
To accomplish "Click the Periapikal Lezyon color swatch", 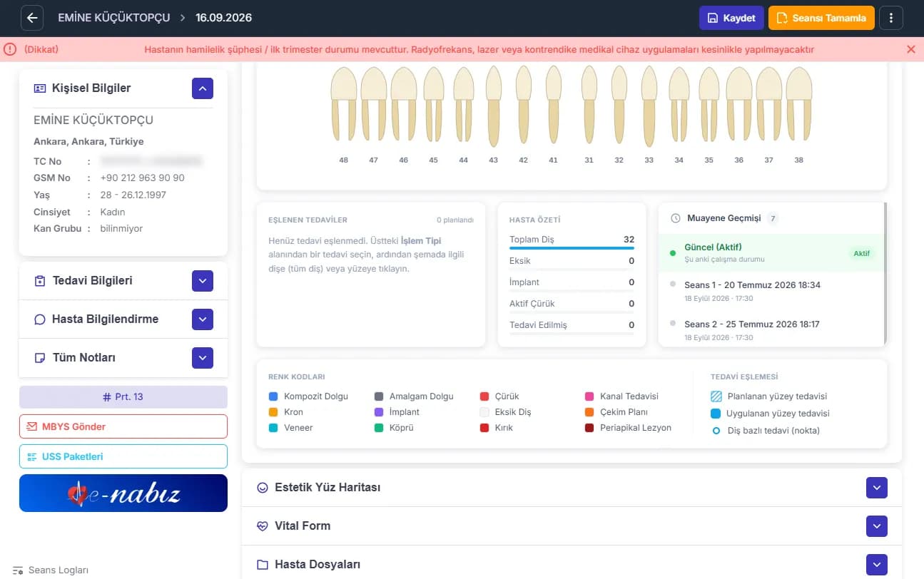I will [589, 428].
